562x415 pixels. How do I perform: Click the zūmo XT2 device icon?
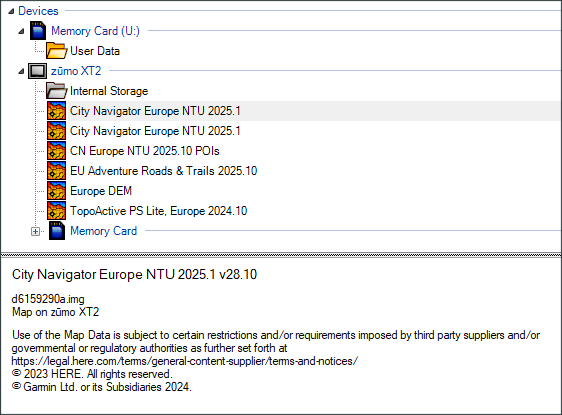click(38, 71)
